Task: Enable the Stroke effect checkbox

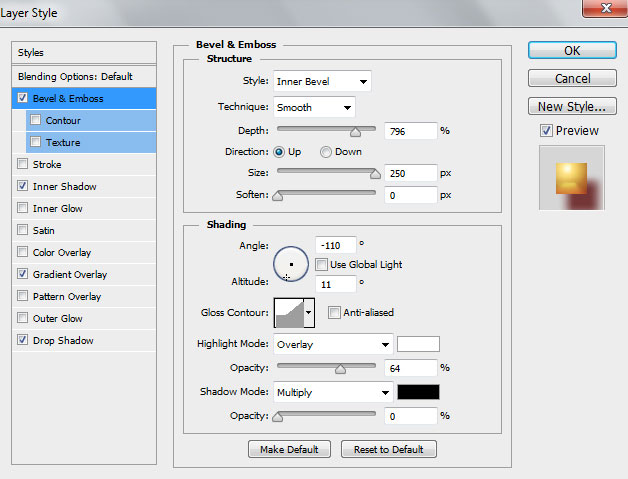Action: pyautogui.click(x=22, y=164)
